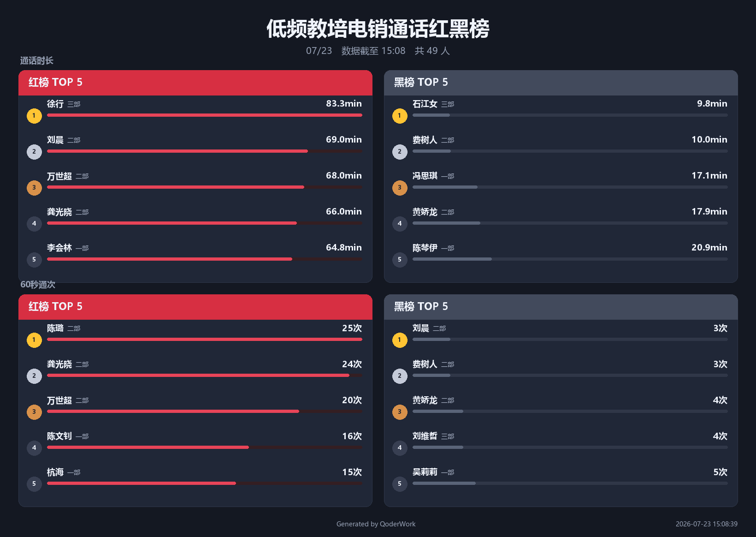Click gold rank 1 badge beside 石江女

coord(400,116)
